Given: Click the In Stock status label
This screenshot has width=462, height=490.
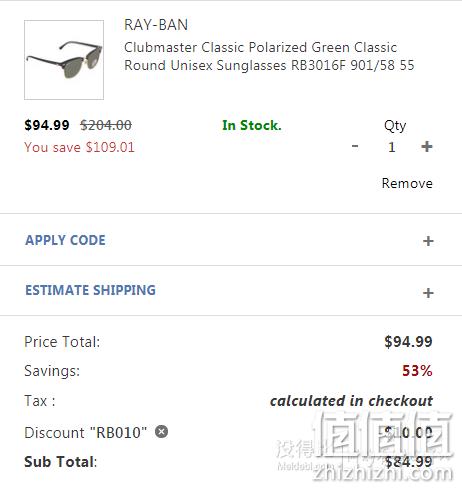Looking at the screenshot, I should pyautogui.click(x=252, y=125).
